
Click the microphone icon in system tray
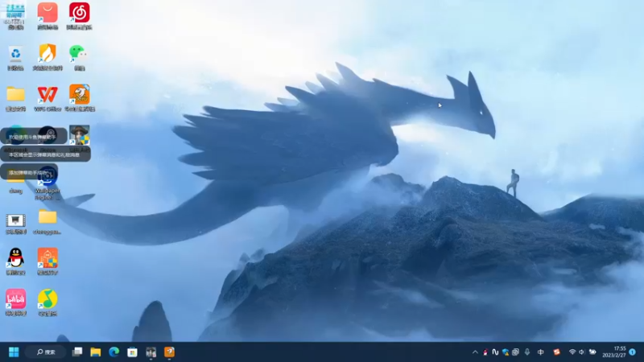527,352
